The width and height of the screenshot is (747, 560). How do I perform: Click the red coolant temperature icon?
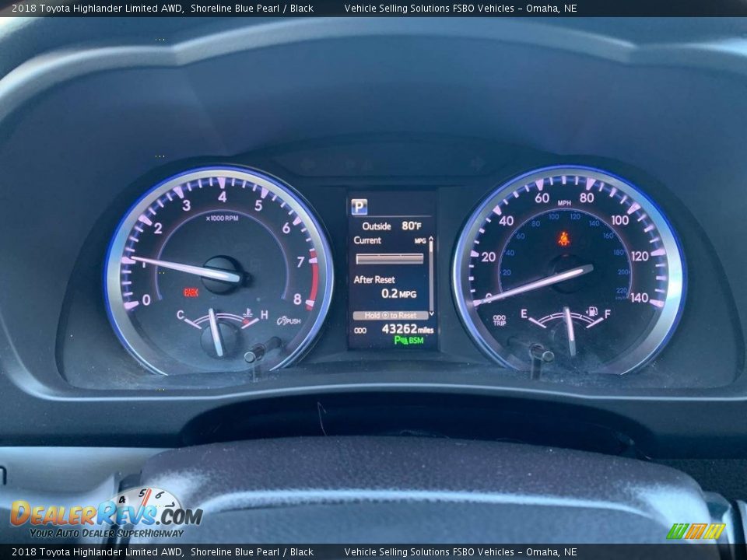pyautogui.click(x=247, y=314)
